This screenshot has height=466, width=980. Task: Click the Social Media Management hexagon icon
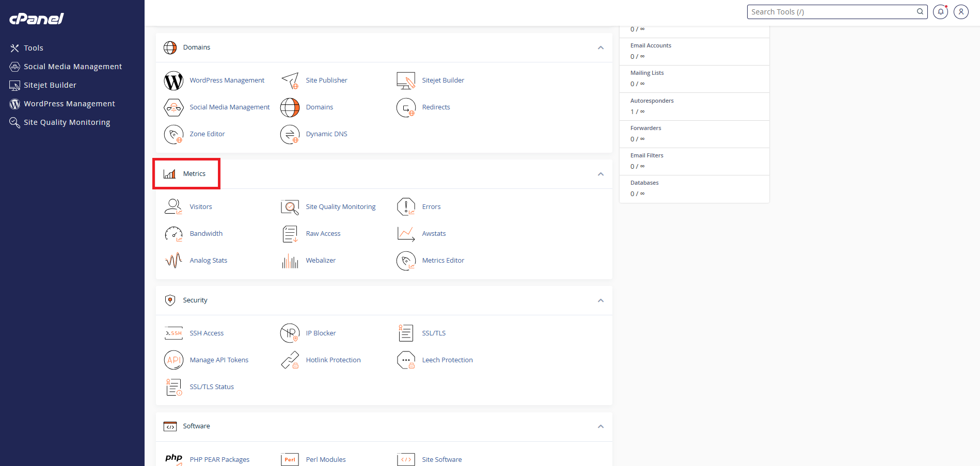click(x=173, y=107)
